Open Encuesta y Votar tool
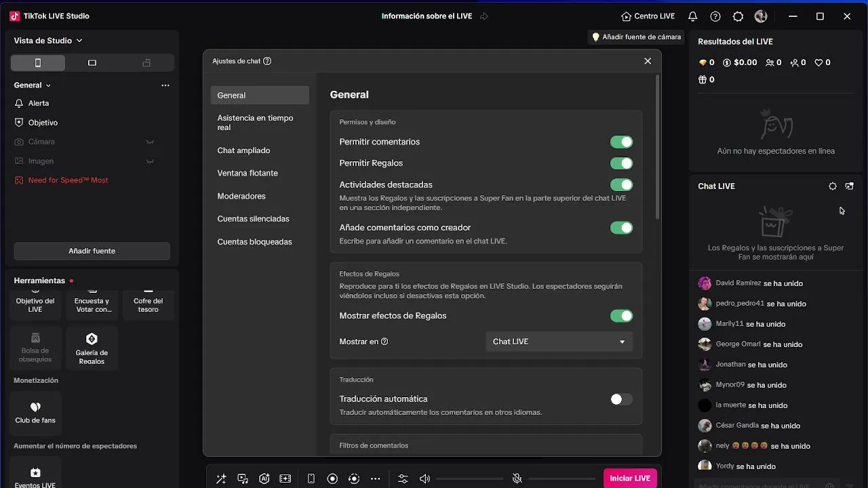Image resolution: width=868 pixels, height=488 pixels. (x=92, y=304)
